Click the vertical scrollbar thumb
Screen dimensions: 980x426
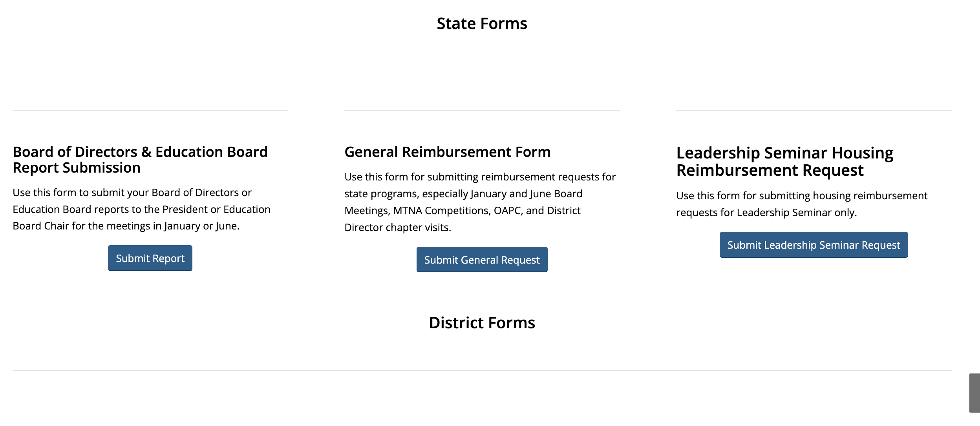click(x=974, y=393)
